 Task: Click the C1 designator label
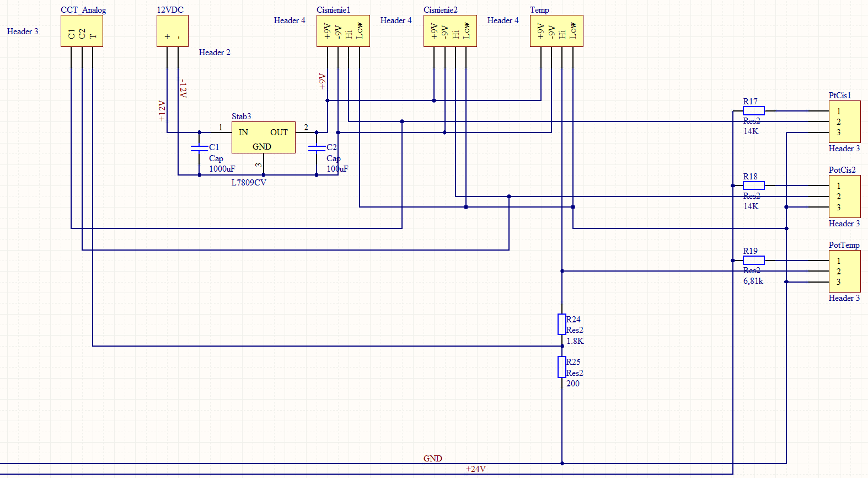click(215, 147)
